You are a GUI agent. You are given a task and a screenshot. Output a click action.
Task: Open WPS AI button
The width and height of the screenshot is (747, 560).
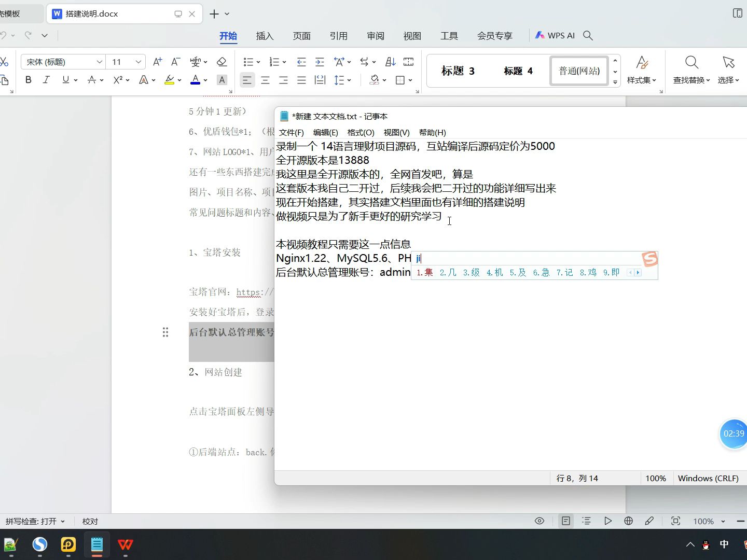[555, 35]
